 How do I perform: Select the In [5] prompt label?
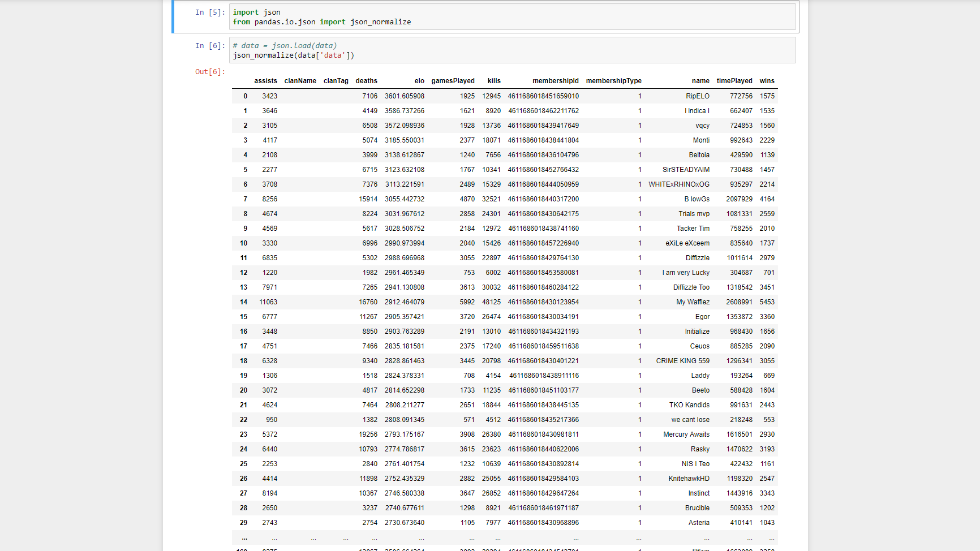point(210,12)
